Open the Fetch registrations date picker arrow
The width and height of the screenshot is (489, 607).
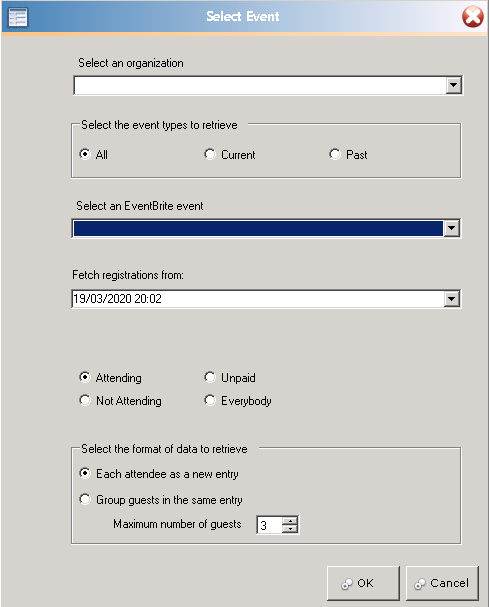point(451,298)
